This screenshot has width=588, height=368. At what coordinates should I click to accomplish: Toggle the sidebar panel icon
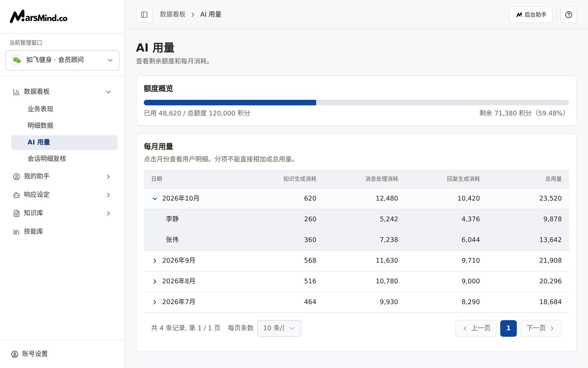(144, 15)
